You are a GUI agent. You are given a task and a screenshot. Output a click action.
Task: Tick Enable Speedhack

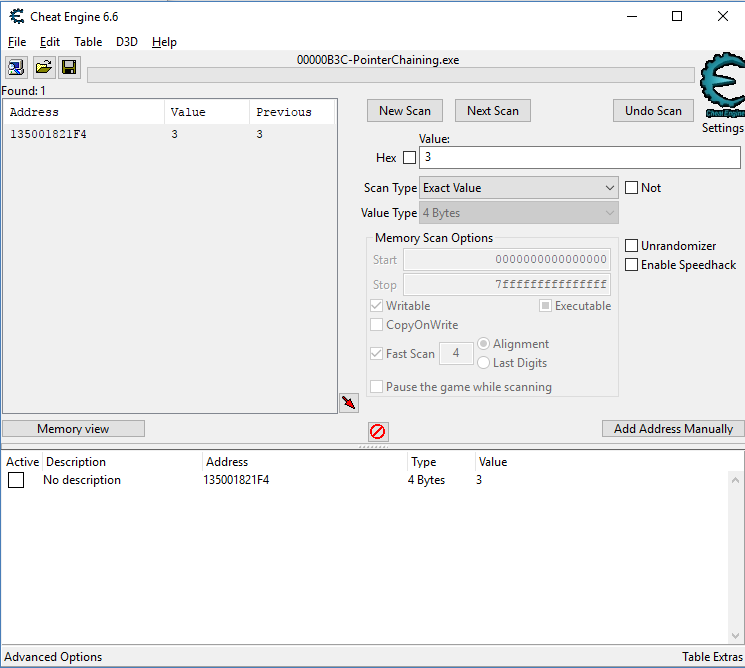point(631,265)
